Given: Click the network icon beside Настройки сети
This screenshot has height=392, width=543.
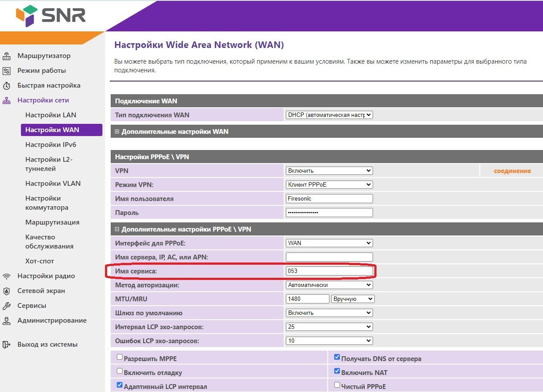Looking at the screenshot, I should click(7, 101).
